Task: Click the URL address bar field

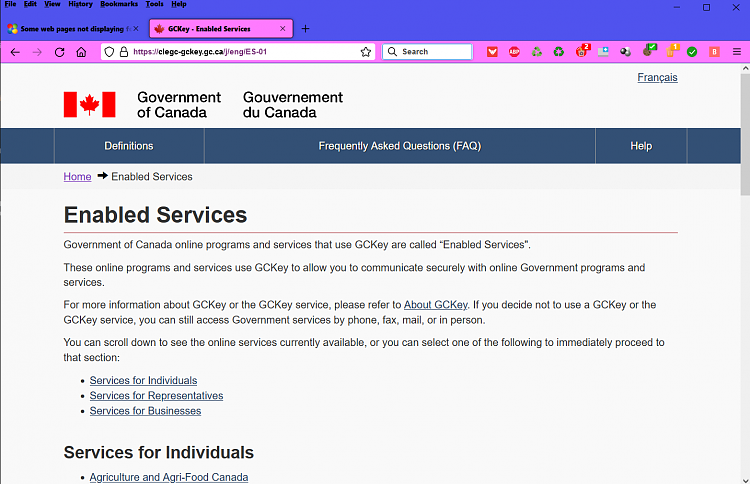Action: pos(238,52)
